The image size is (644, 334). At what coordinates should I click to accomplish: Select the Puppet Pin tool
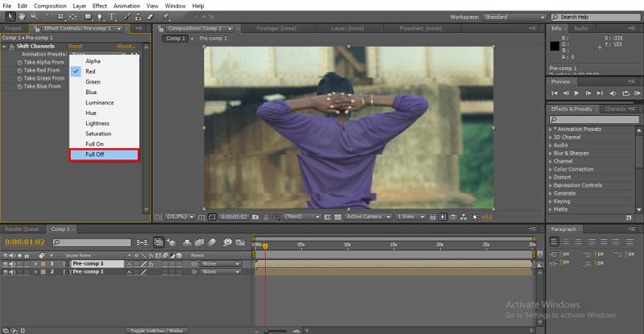point(166,17)
